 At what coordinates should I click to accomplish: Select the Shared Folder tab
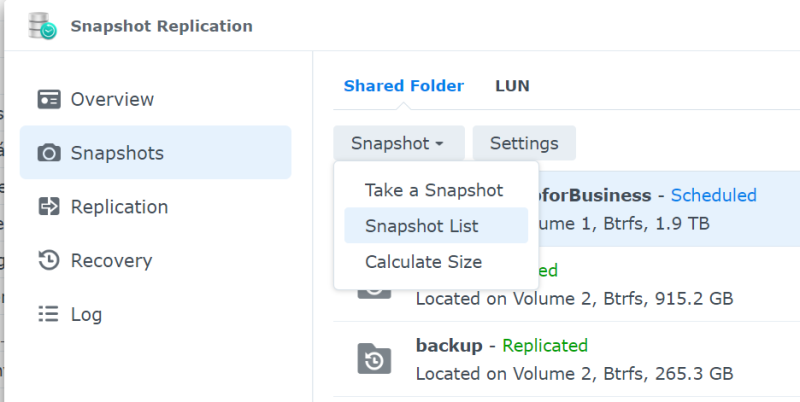click(404, 86)
